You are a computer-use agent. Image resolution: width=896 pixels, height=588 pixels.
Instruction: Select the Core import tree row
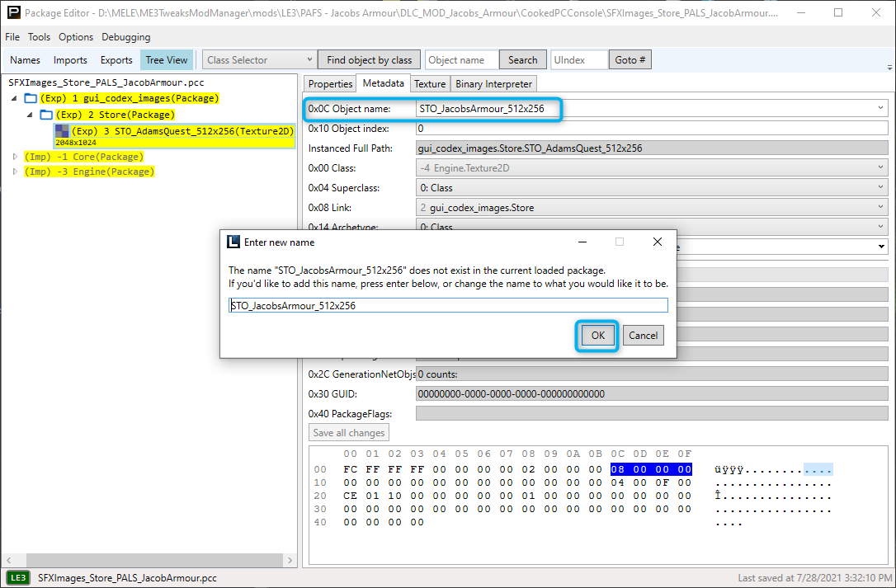pyautogui.click(x=83, y=157)
